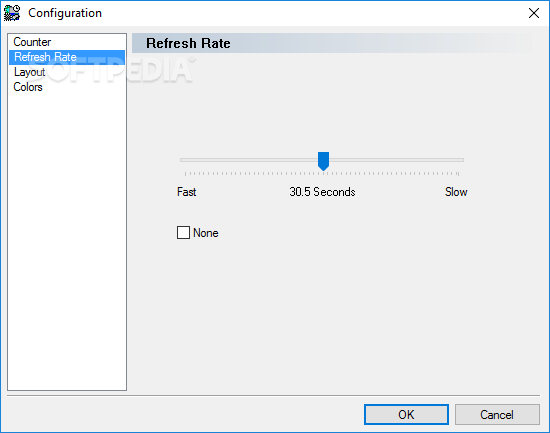Click empty area below Colors in list
Viewport: 550px width, 433px height.
coord(67,239)
